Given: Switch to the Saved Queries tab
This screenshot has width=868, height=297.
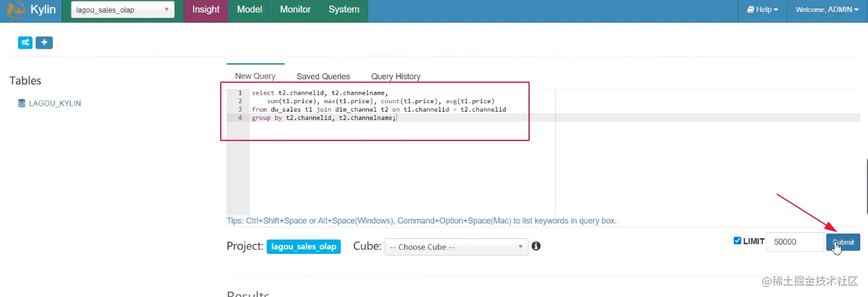Looking at the screenshot, I should point(323,76).
